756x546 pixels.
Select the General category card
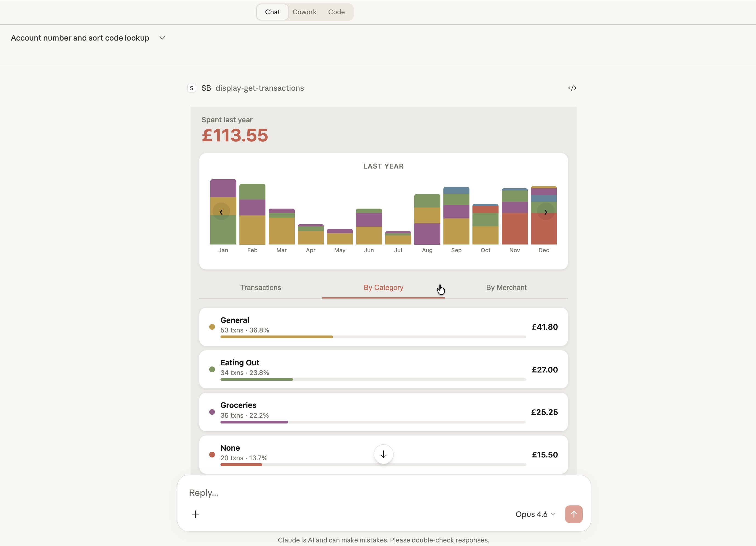pos(383,327)
